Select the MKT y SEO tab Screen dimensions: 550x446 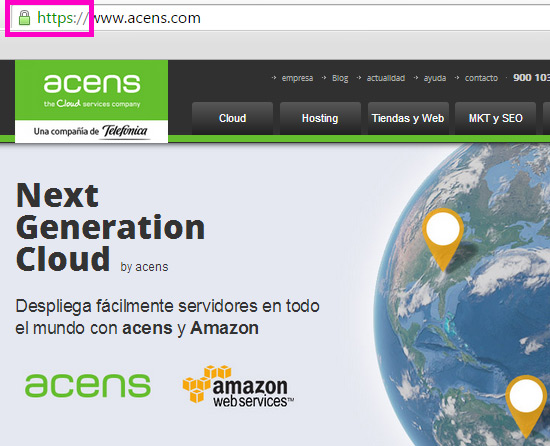[x=495, y=118]
